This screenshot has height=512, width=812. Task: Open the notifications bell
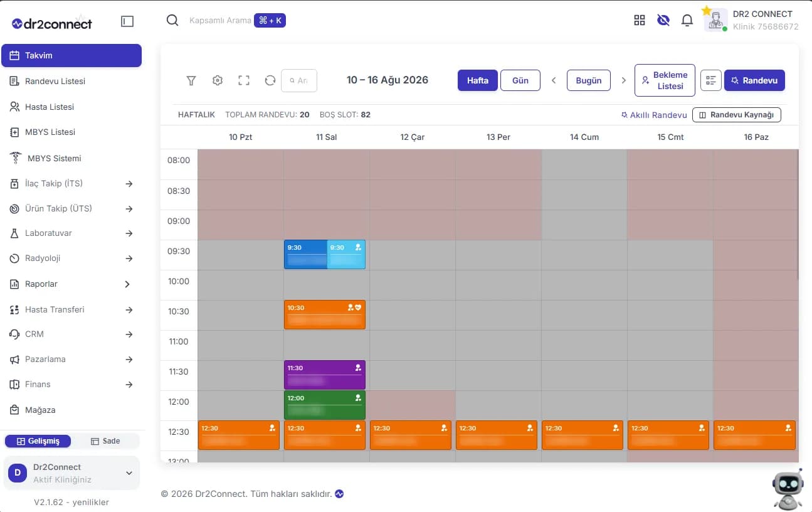tap(687, 20)
